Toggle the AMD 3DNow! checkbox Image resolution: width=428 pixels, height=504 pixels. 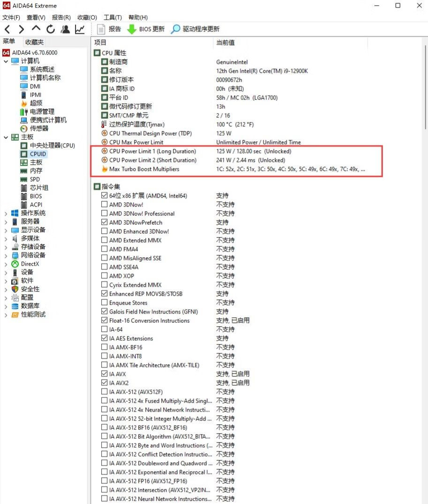point(104,204)
